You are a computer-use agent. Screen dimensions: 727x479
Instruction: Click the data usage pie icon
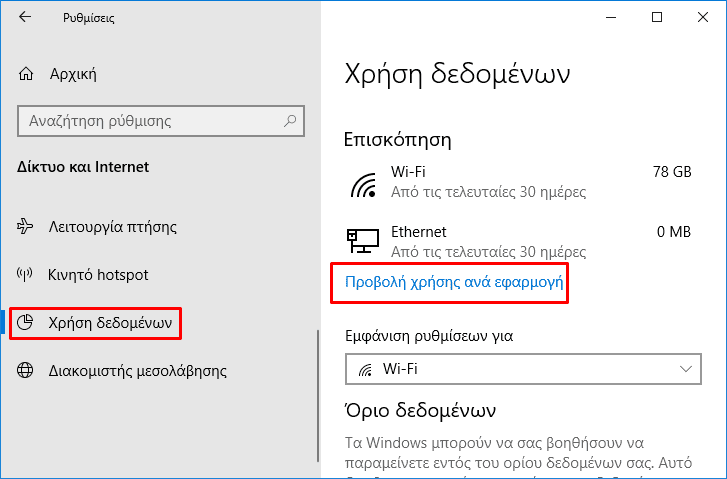[x=26, y=322]
